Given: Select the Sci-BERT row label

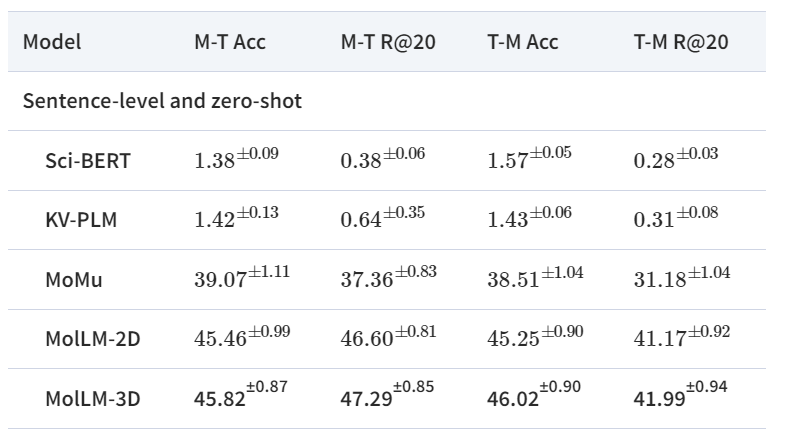Looking at the screenshot, I should [x=88, y=160].
